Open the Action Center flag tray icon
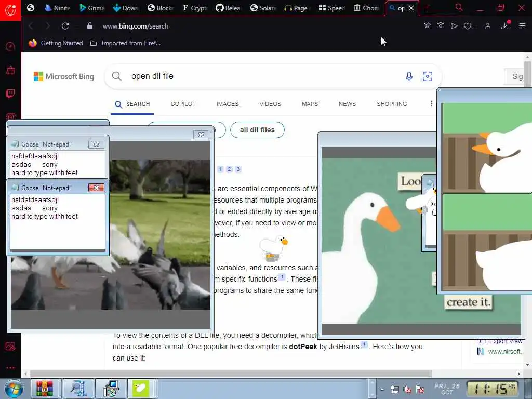 420,389
